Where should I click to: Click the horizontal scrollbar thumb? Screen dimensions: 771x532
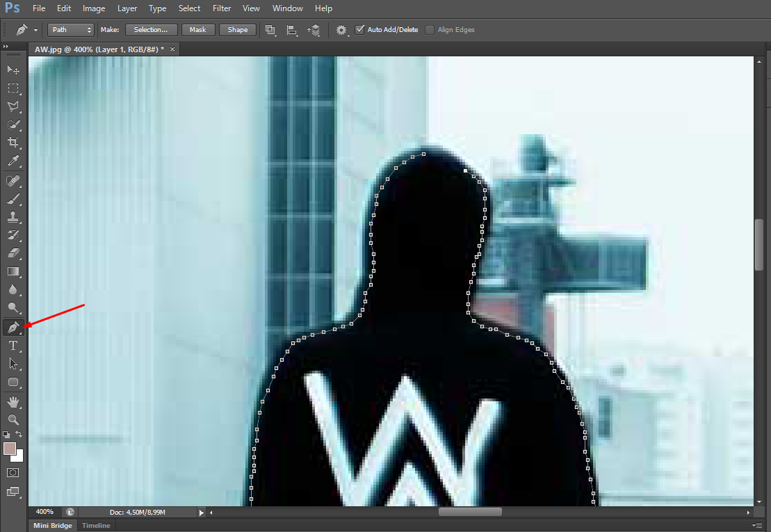click(x=470, y=513)
